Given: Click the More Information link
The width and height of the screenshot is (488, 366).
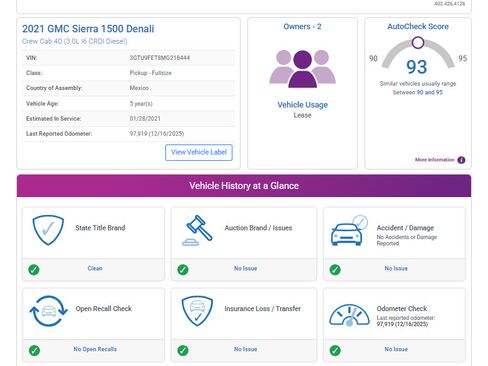Looking at the screenshot, I should tap(434, 160).
